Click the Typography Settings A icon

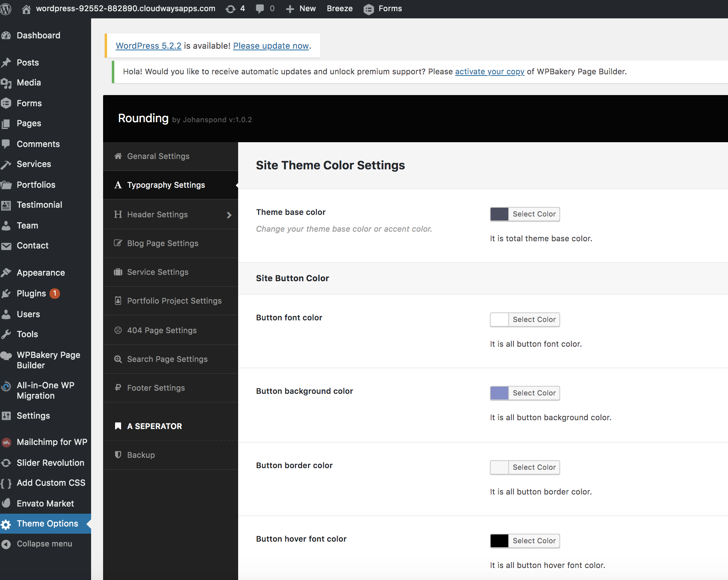pos(118,185)
